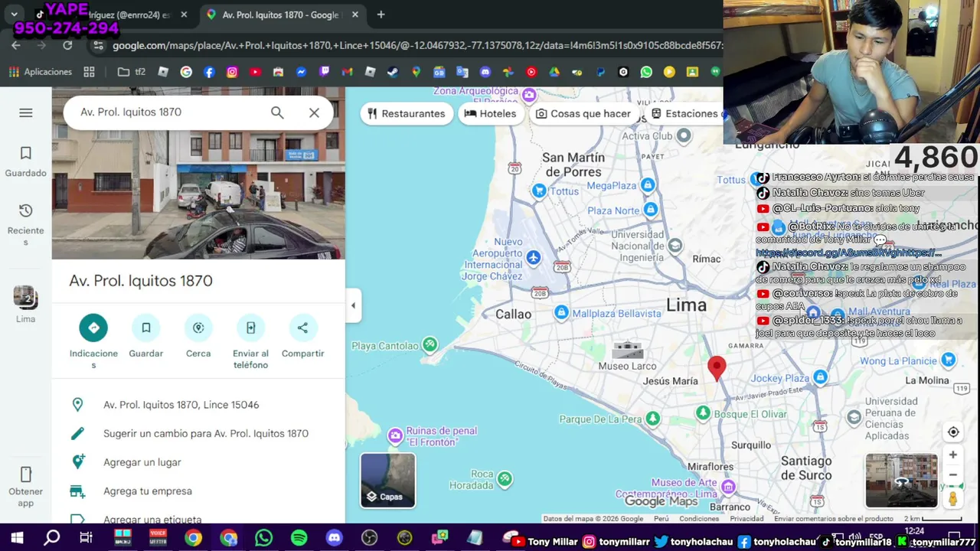Open the Steam bookmark icon
980x551 pixels.
[x=393, y=72]
